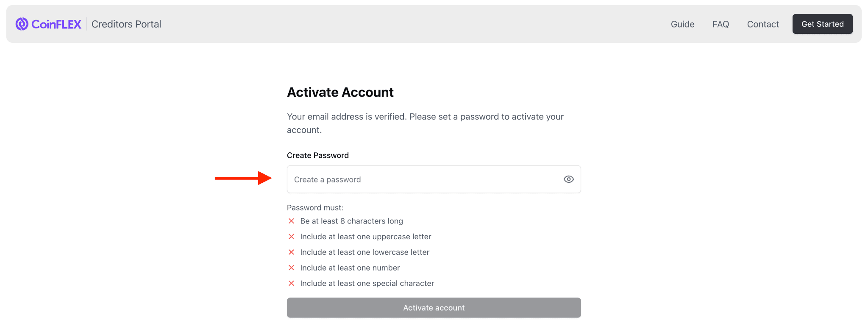Show the typed password using the eye toggle
This screenshot has height=331, width=868.
click(x=568, y=179)
